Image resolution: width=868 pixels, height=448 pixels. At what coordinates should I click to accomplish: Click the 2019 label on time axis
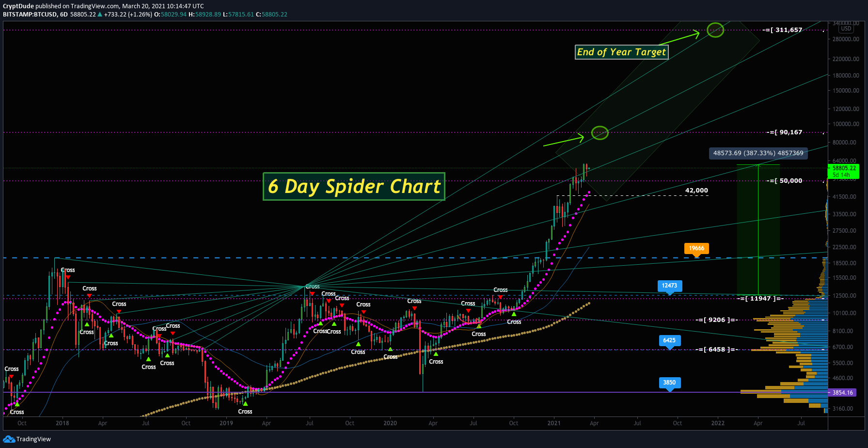click(226, 423)
